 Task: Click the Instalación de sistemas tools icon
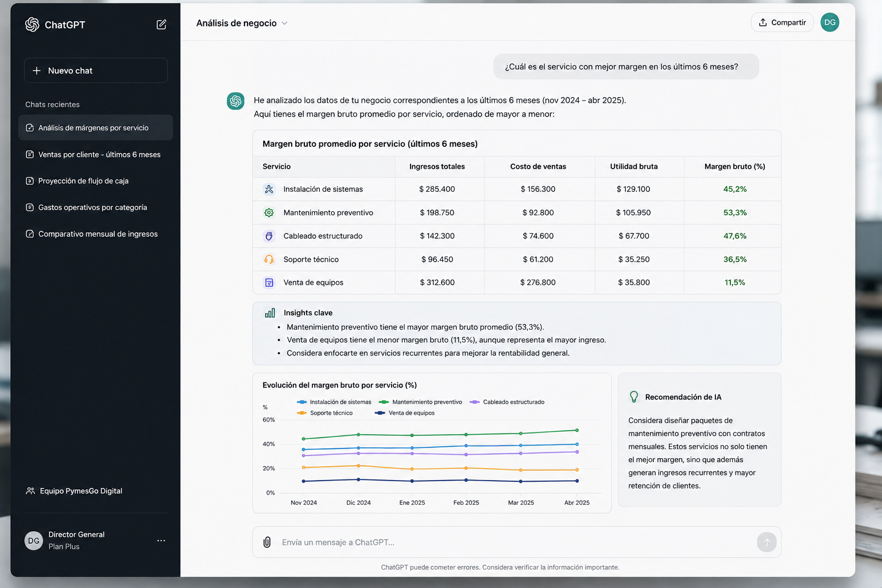pyautogui.click(x=269, y=189)
